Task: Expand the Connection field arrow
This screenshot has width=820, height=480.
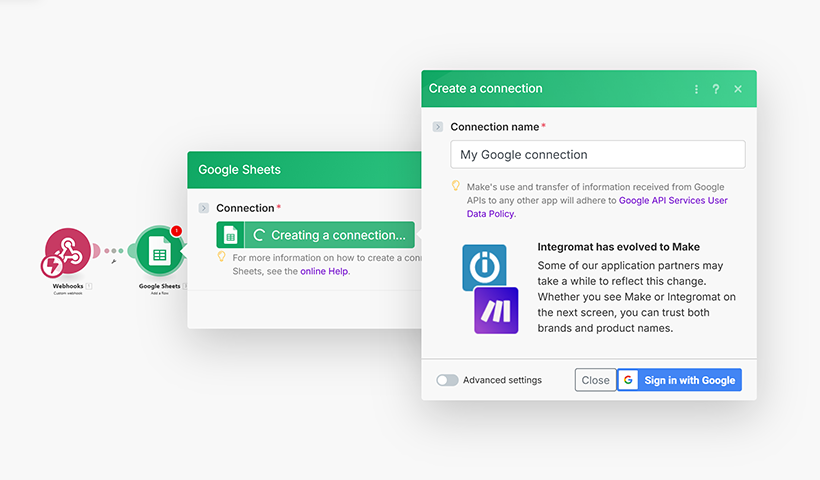Action: pos(204,208)
